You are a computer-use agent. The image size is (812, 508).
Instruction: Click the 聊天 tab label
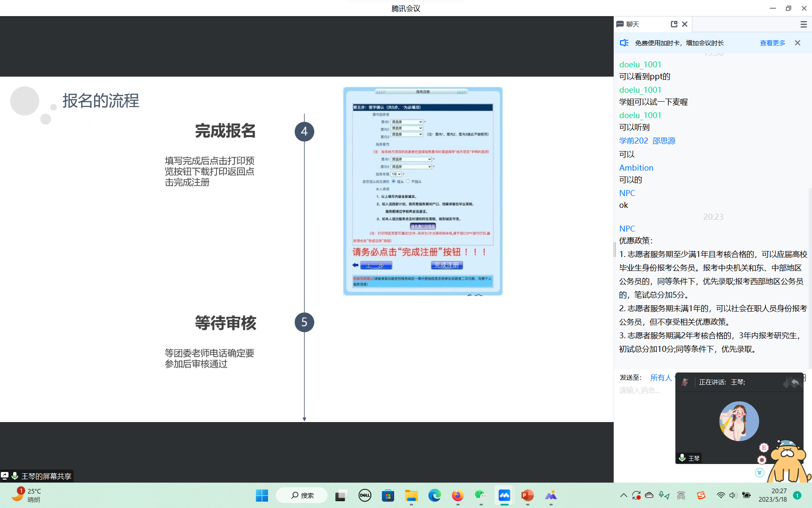[x=632, y=25]
